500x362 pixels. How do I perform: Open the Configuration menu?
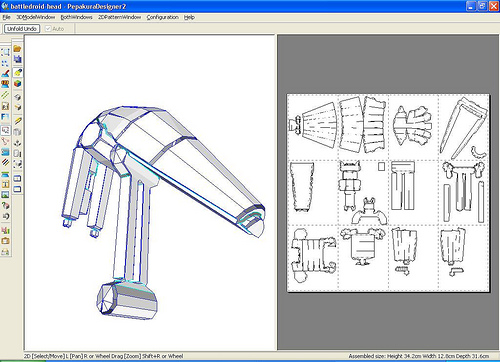tap(163, 17)
